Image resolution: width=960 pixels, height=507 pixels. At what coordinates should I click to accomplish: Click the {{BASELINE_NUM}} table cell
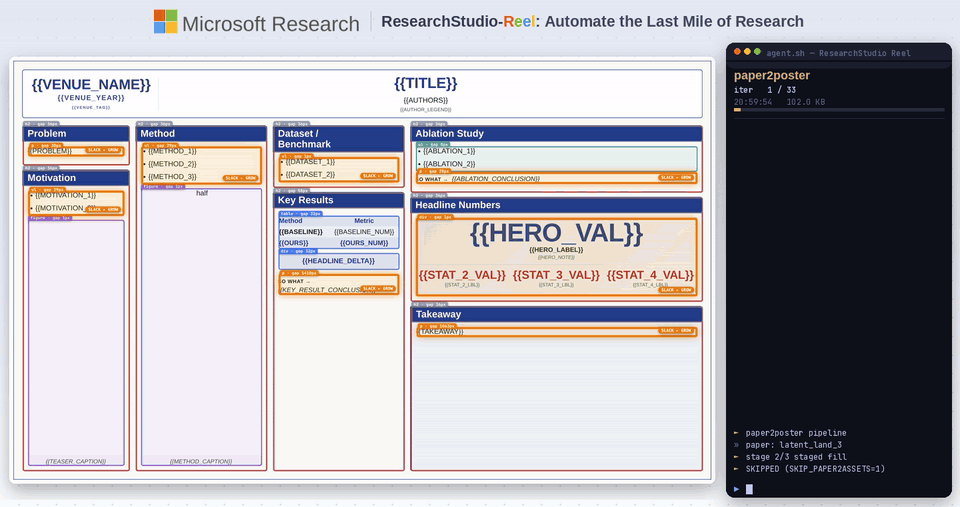tap(364, 232)
